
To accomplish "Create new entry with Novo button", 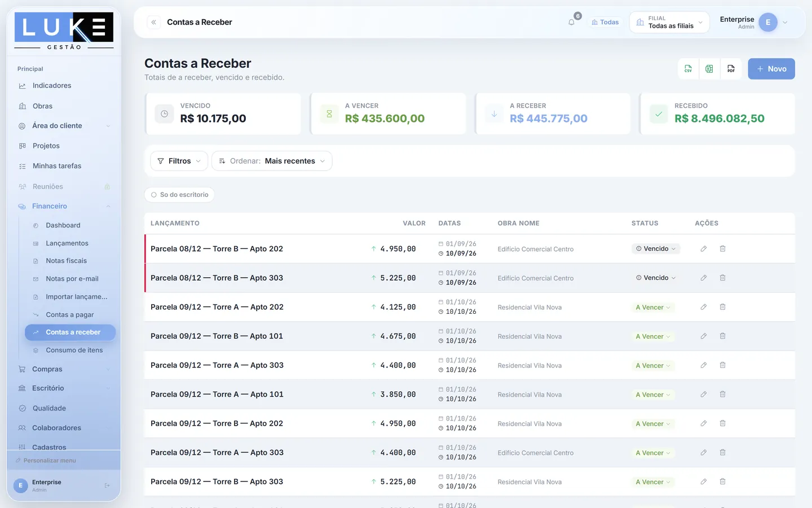I will (771, 69).
